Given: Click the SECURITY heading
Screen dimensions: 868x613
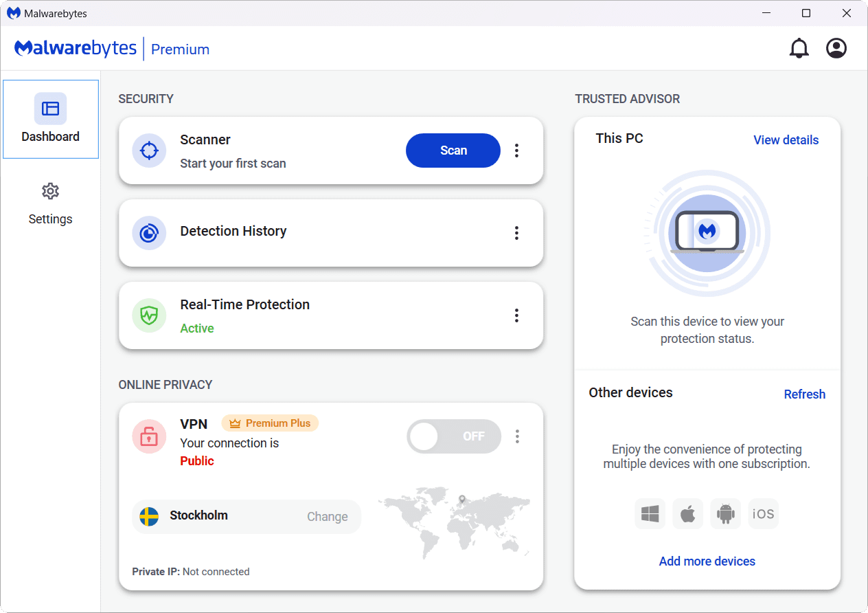Looking at the screenshot, I should pyautogui.click(x=146, y=99).
